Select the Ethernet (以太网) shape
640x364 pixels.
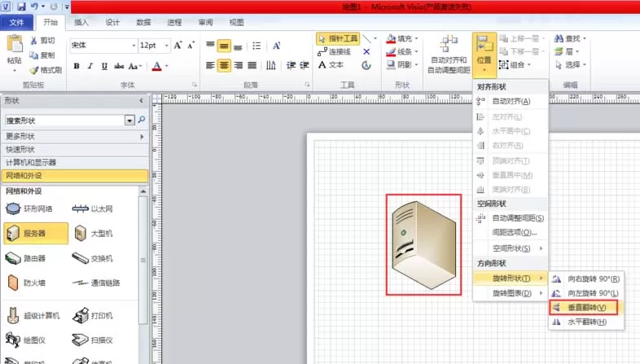click(x=92, y=209)
